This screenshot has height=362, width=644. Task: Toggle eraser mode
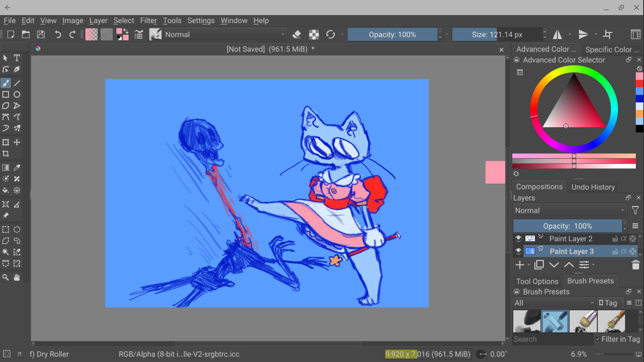[297, 35]
